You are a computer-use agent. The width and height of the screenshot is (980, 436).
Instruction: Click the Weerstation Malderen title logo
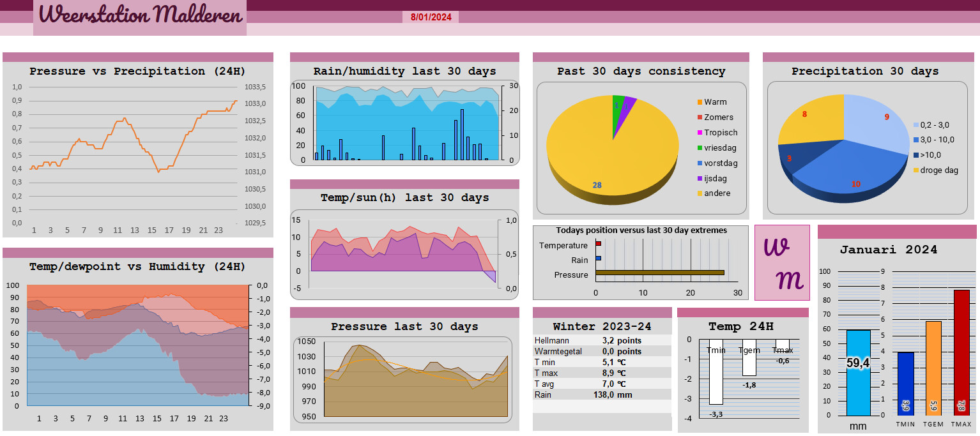(140, 16)
